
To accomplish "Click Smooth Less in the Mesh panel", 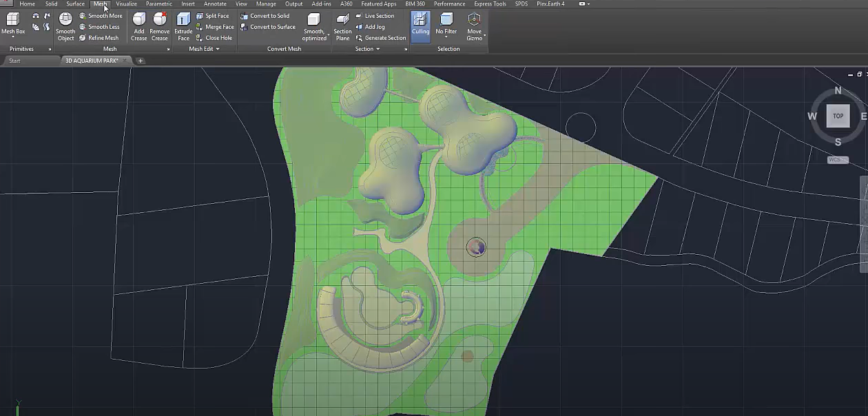I will 99,27.
